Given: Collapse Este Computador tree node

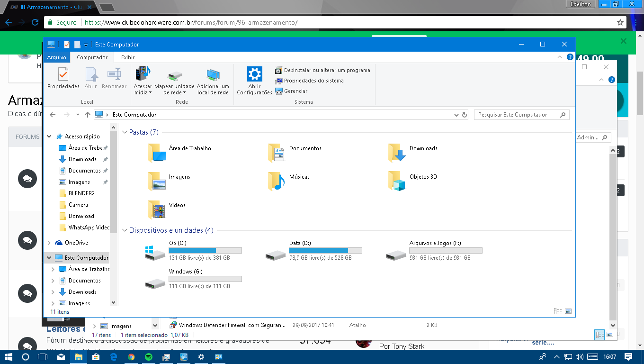Looking at the screenshot, I should [x=49, y=258].
